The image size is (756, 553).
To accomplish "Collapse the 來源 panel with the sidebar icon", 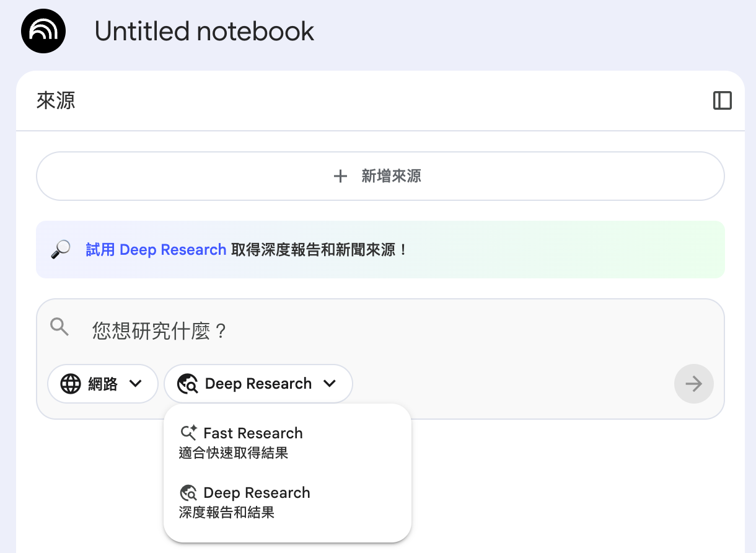I will click(723, 100).
